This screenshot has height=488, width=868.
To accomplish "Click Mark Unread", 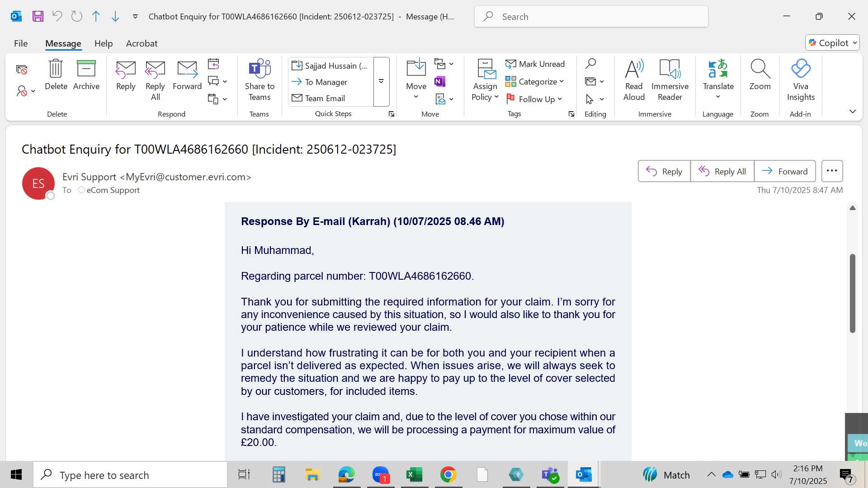I will click(x=535, y=64).
